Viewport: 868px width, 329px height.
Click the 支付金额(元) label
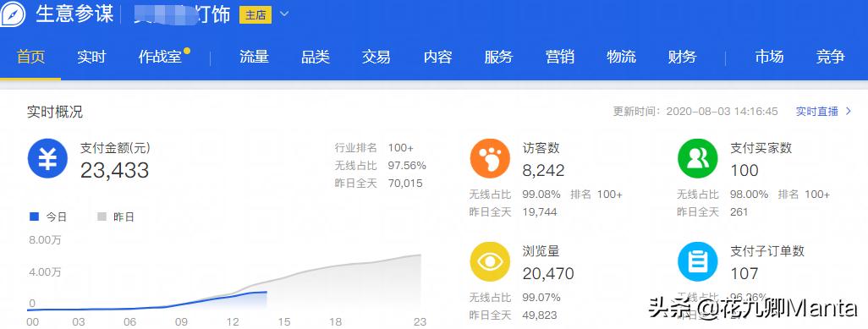click(115, 148)
